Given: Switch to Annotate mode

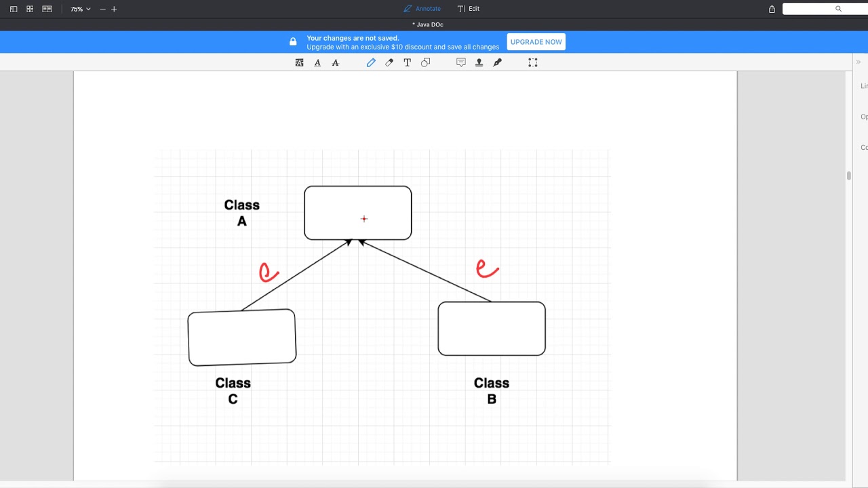Looking at the screenshot, I should point(422,9).
